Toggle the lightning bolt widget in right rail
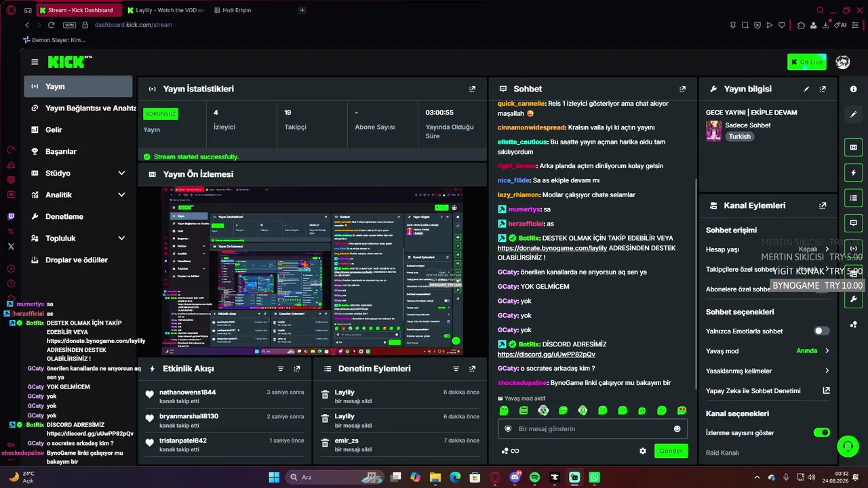868x488 pixels. point(854,172)
